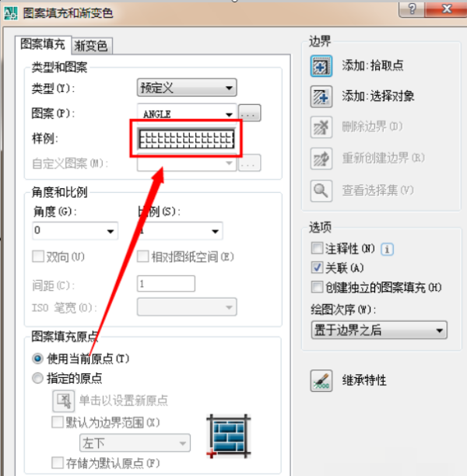The width and height of the screenshot is (467, 476).
Task: Click the Inherit Properties (继承特性) brush icon
Action: click(x=321, y=380)
